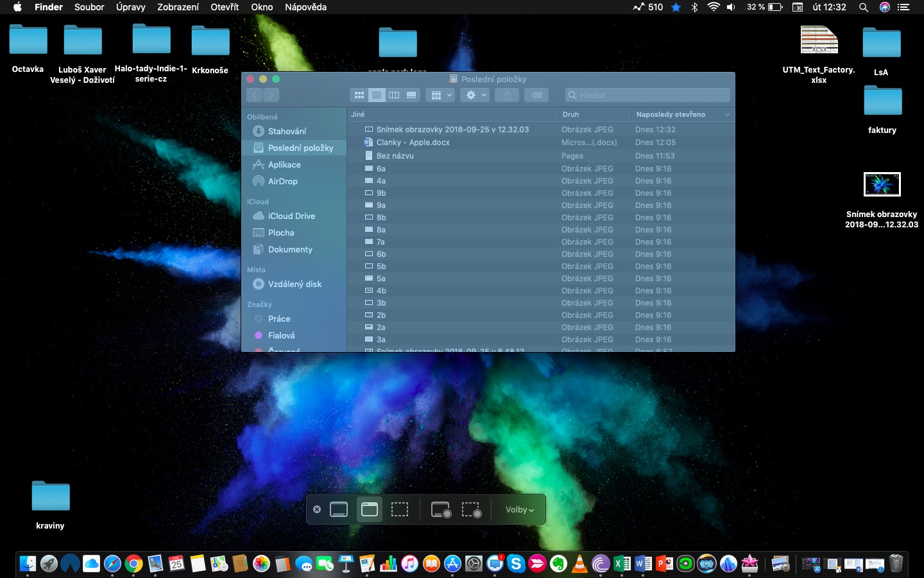Switch Finder to column view
Screen dimensions: 924x578
click(x=393, y=94)
